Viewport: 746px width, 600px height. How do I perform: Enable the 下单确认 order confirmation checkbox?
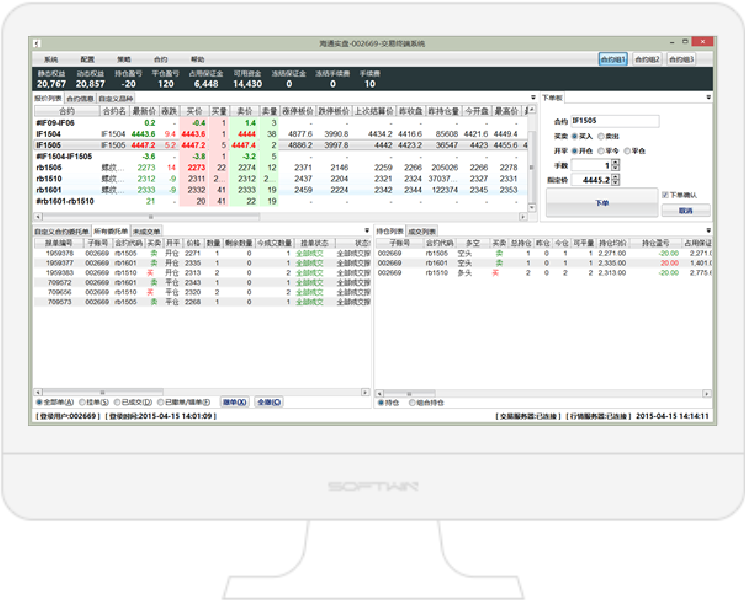pos(666,194)
